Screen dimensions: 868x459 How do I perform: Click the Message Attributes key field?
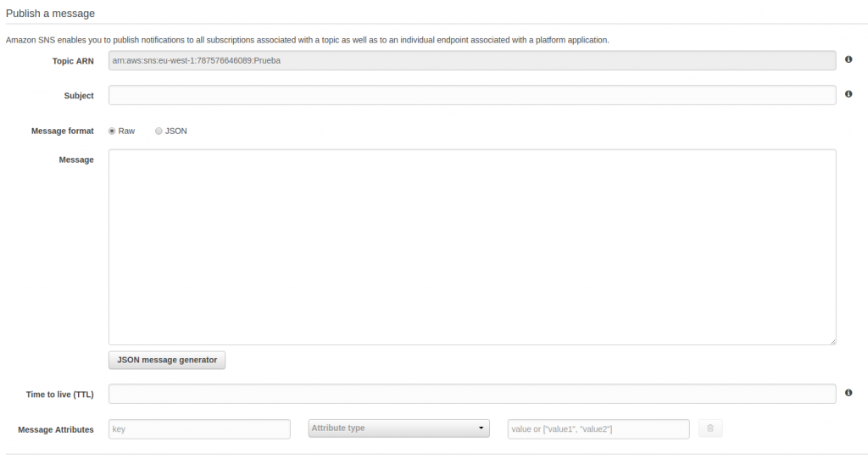coord(199,429)
